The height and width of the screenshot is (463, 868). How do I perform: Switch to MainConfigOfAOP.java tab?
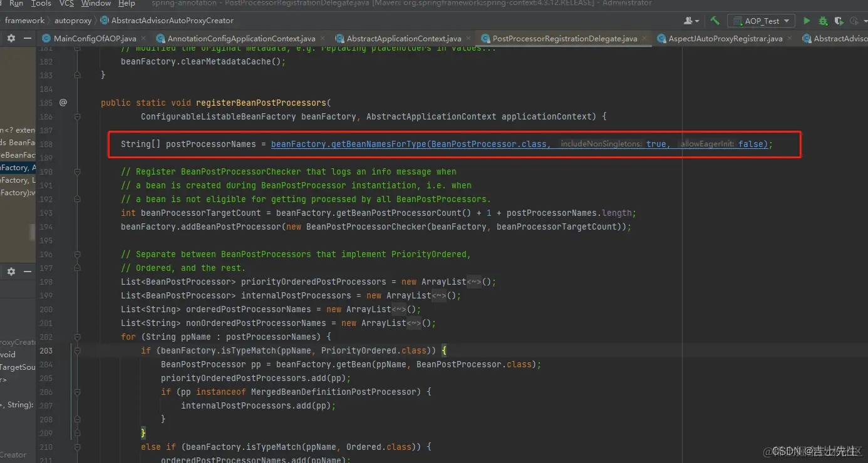pyautogui.click(x=95, y=39)
